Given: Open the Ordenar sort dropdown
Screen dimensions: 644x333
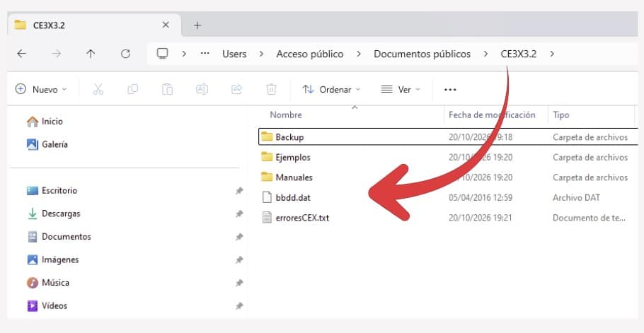Looking at the screenshot, I should (331, 89).
